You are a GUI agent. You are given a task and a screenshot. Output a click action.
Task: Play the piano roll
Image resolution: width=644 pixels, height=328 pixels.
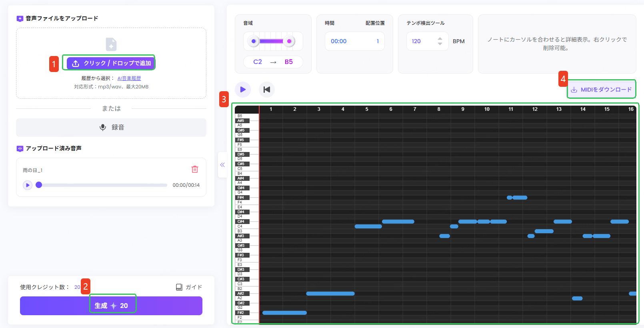coord(243,89)
